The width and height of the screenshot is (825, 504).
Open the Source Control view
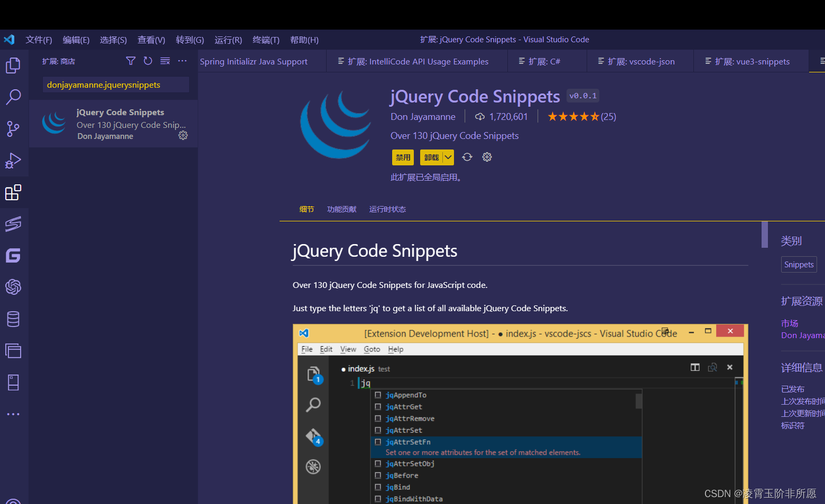[x=13, y=128]
